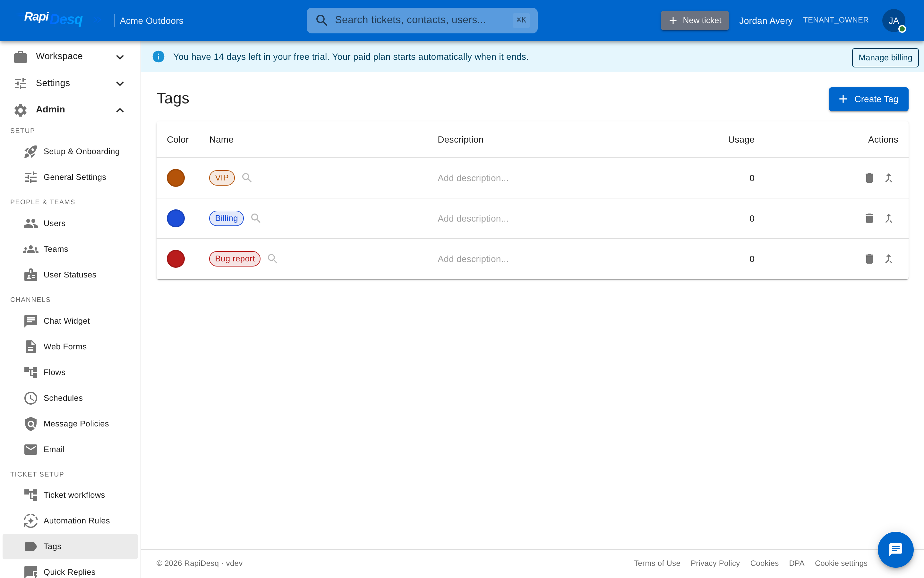Delete the Billing tag with trash icon
The width and height of the screenshot is (924, 578).
pyautogui.click(x=869, y=218)
